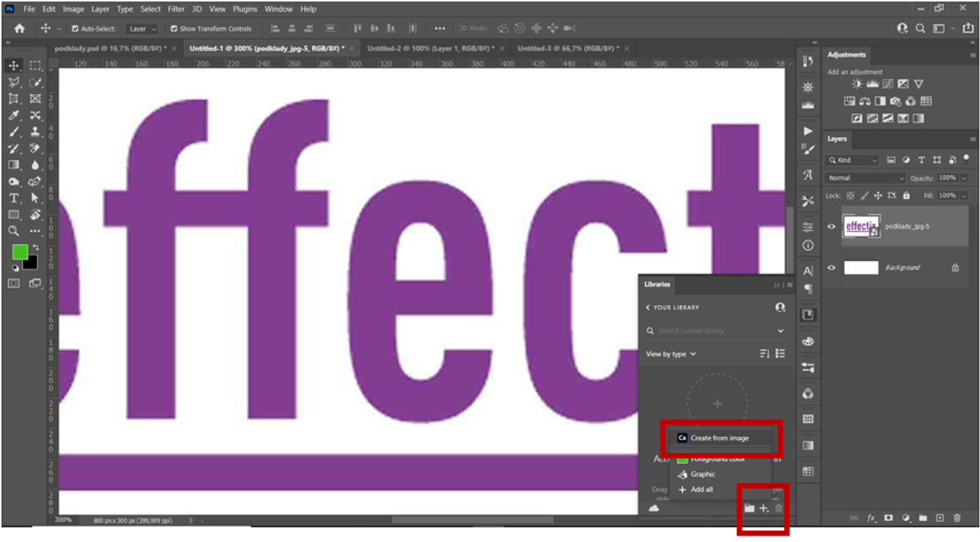
Task: Swap foreground and background colors
Action: [35, 248]
